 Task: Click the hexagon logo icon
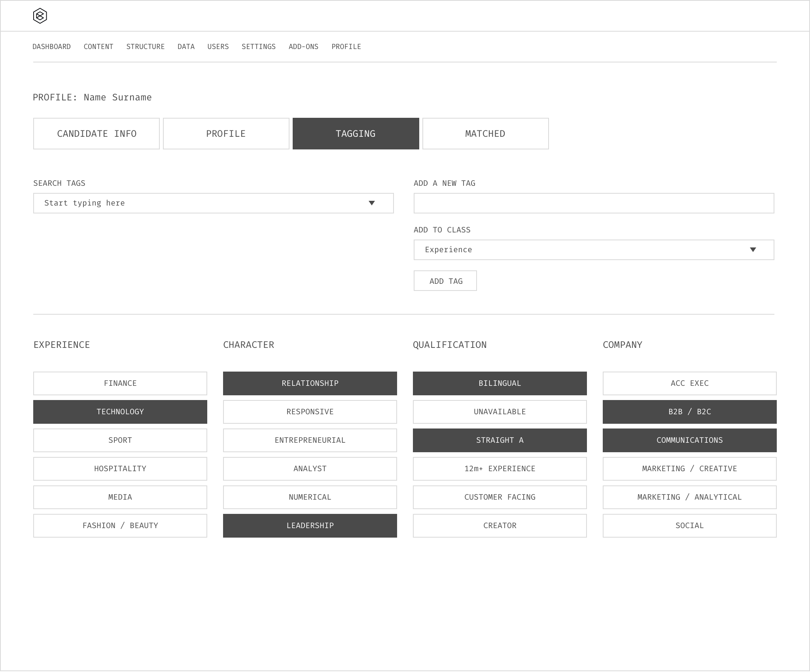(x=40, y=16)
